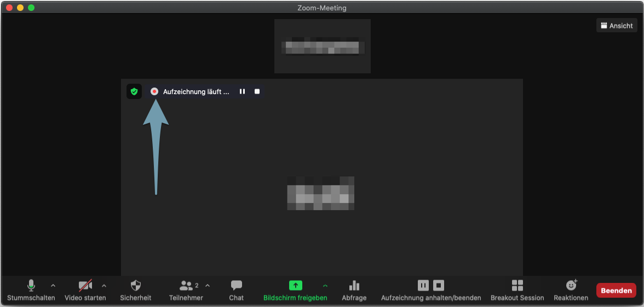Click the Aufzeichnung läuft text
The width and height of the screenshot is (644, 307).
coord(196,92)
